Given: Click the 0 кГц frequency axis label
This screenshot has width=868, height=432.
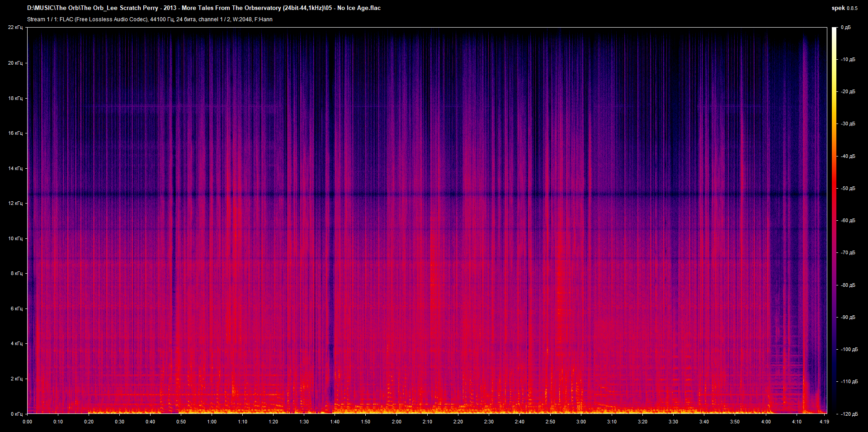Looking at the screenshot, I should (x=16, y=414).
